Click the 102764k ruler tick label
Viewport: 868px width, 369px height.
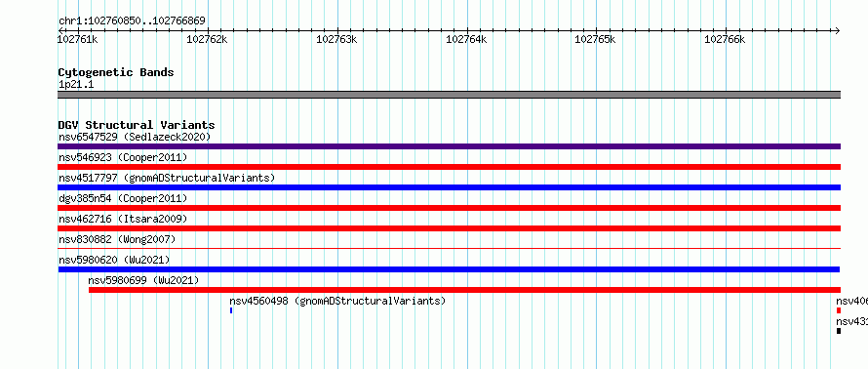466,39
